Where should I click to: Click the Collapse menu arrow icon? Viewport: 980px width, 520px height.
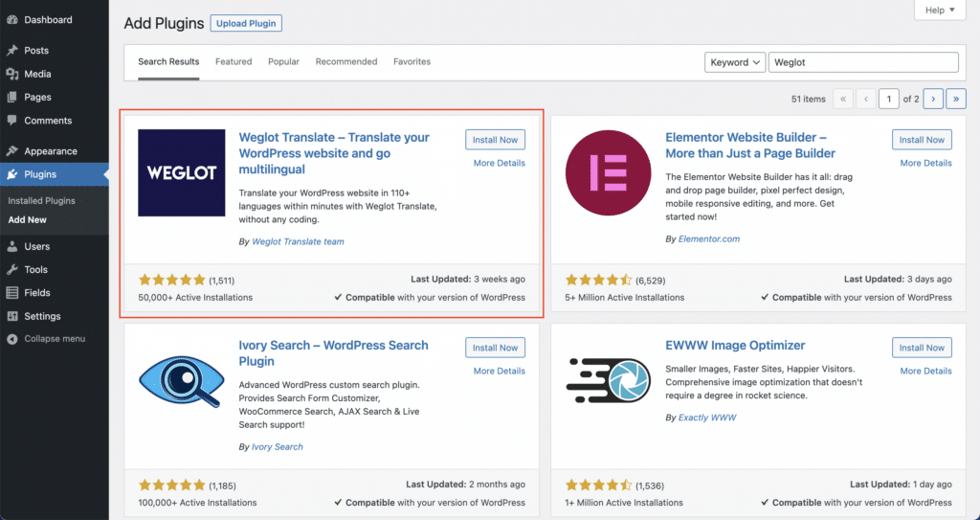click(11, 339)
